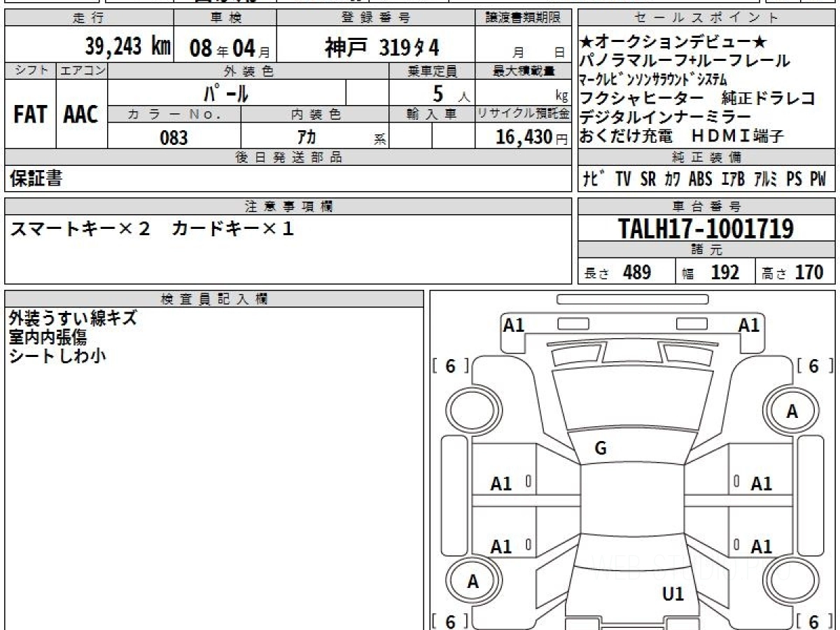Click color number 083

tap(174, 137)
